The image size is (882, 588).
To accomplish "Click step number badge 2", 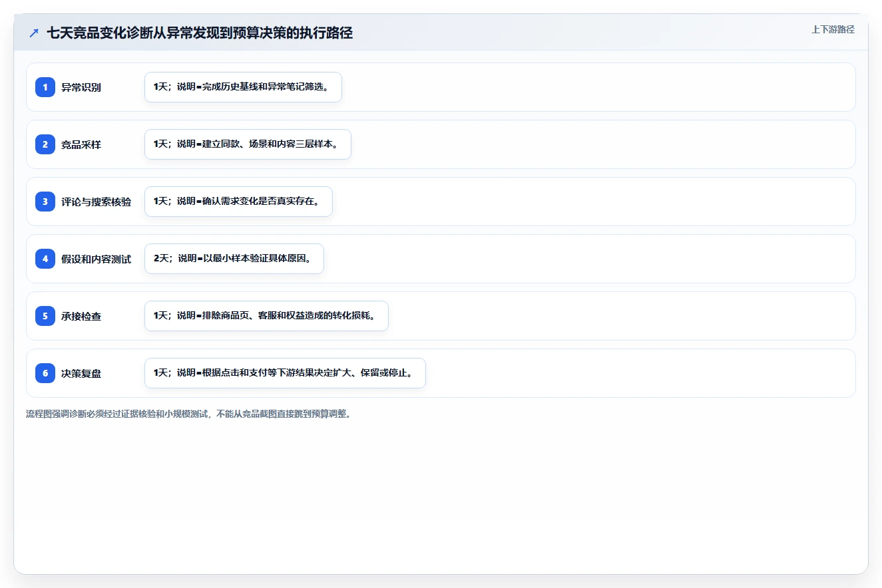I will pos(45,144).
